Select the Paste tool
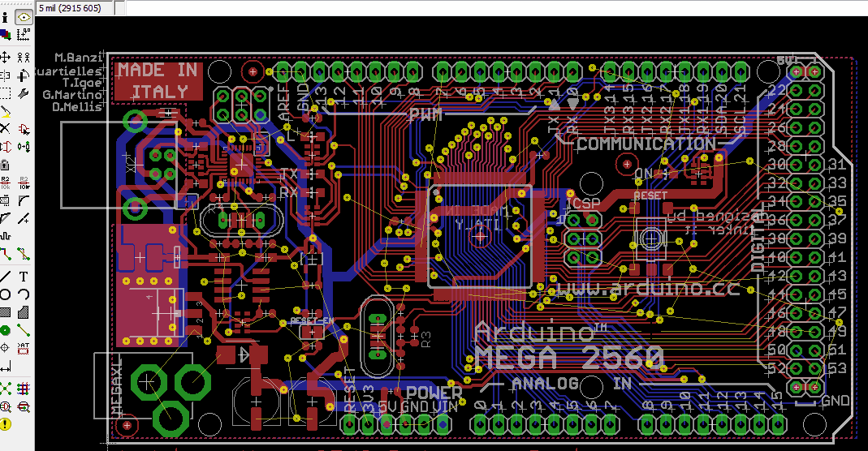 pos(6,111)
